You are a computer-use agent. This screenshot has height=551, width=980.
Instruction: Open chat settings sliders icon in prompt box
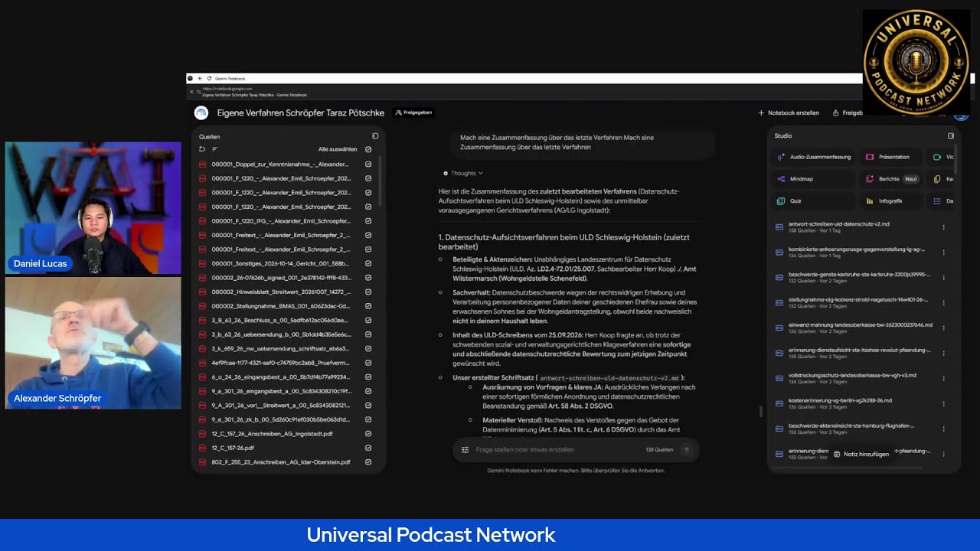[x=465, y=450]
